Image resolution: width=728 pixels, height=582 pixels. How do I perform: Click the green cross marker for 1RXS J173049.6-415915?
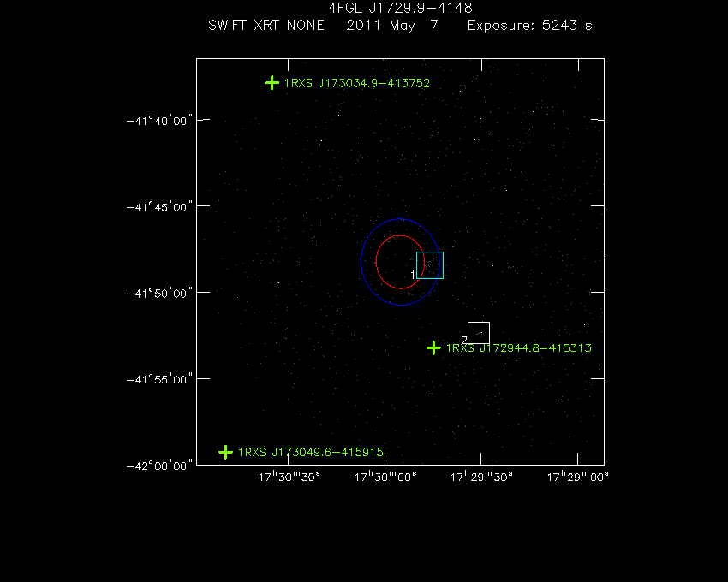225,452
